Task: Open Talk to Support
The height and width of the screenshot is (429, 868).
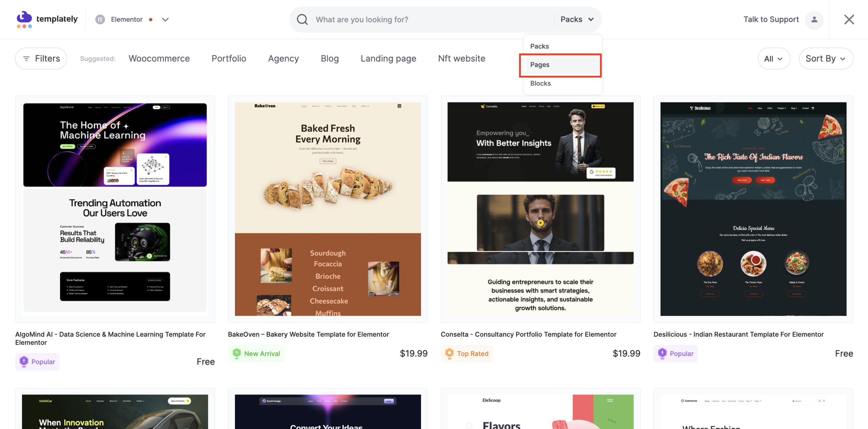Action: (x=770, y=19)
